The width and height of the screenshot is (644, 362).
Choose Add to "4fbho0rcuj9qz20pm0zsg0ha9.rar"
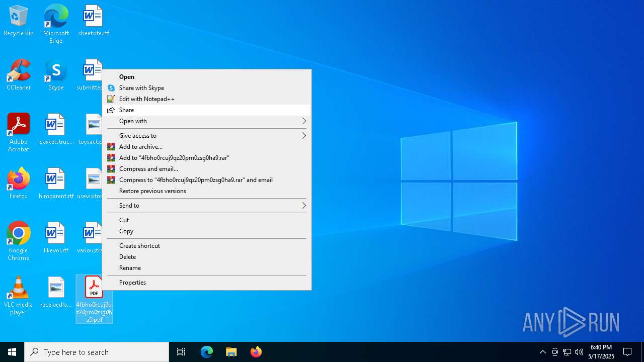click(x=207, y=158)
